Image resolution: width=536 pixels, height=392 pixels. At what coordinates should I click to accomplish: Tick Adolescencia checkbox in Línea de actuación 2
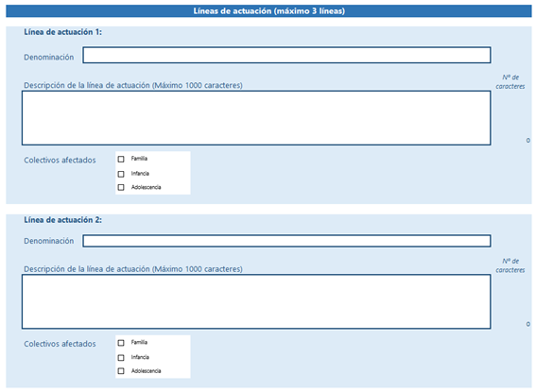point(121,371)
